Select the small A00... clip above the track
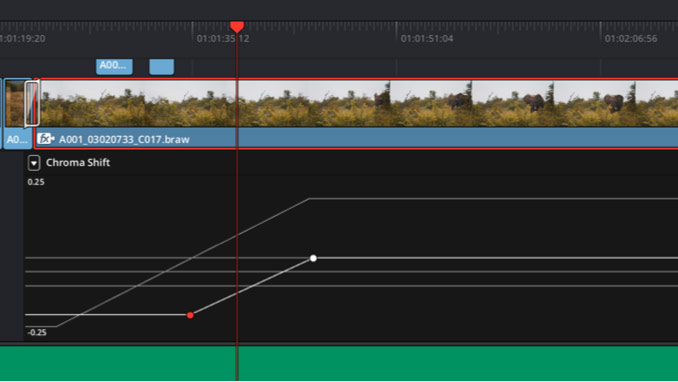Viewport: 678px width, 382px height. (114, 67)
